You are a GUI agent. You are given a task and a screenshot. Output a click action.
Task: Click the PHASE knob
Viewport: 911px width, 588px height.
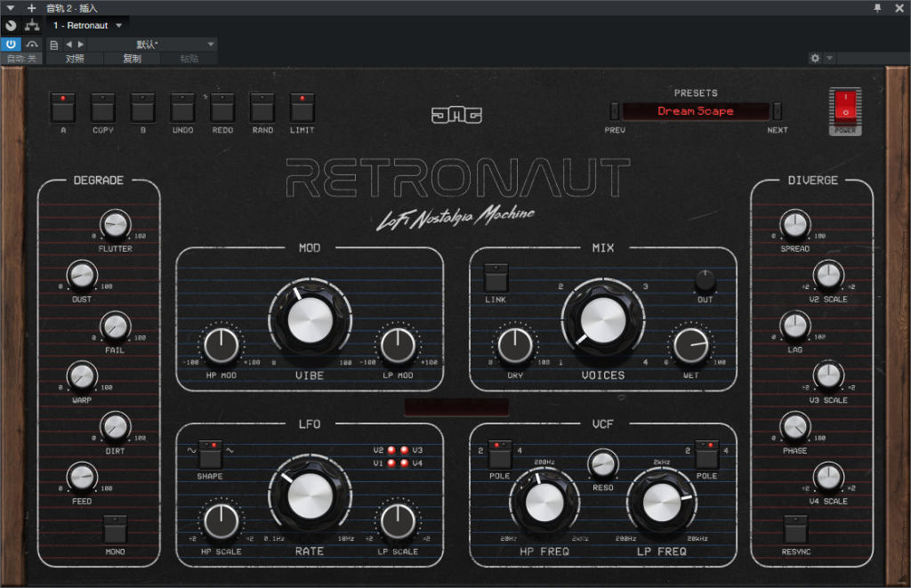coord(794,426)
